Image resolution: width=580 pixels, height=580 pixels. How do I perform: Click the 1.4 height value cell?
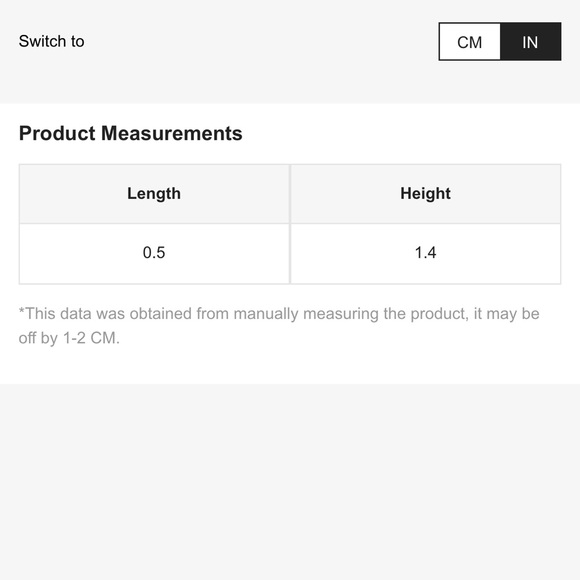click(426, 254)
